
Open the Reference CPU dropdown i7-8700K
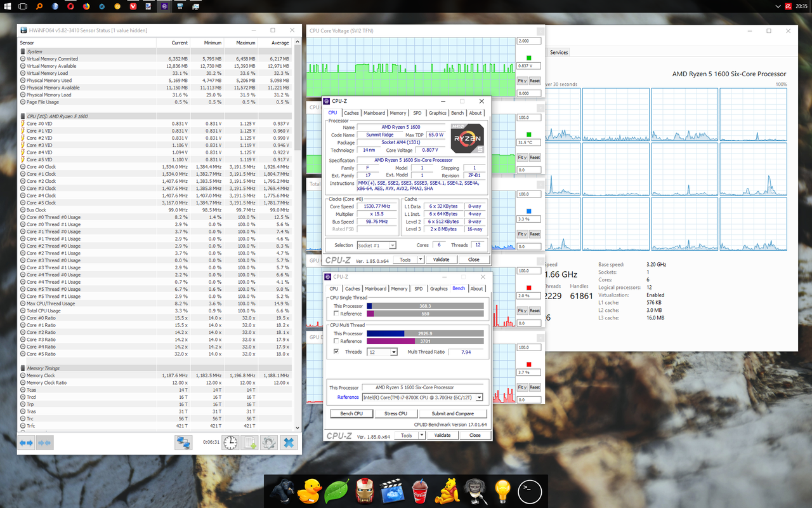click(422, 398)
